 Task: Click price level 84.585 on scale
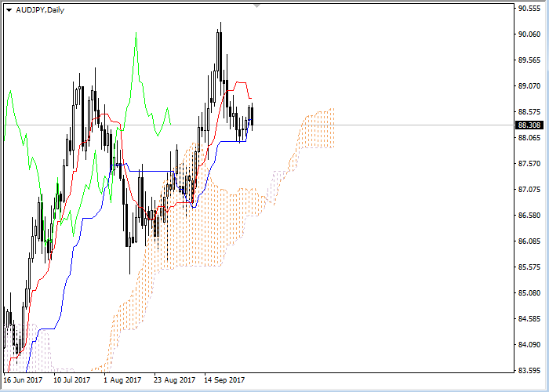click(x=529, y=319)
